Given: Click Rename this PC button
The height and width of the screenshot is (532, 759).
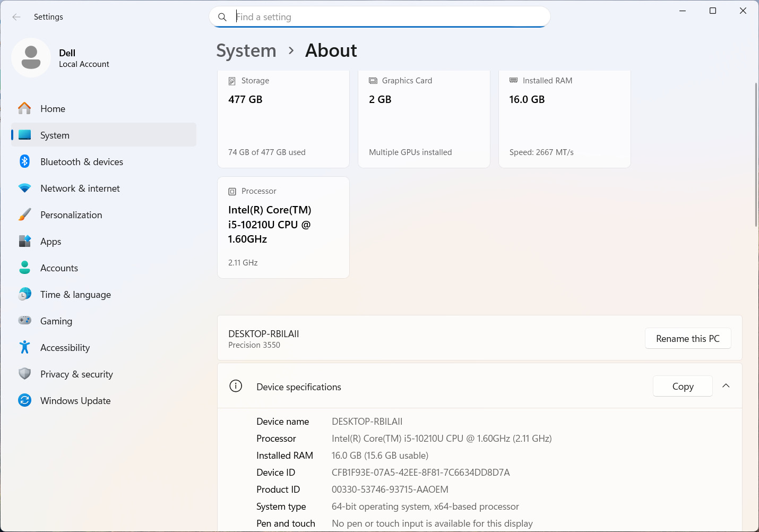Looking at the screenshot, I should click(x=688, y=339).
